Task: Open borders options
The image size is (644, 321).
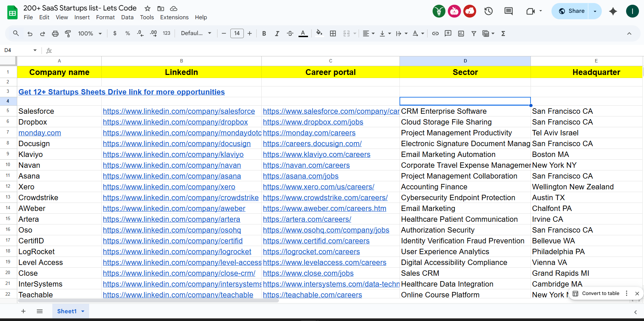Action: 333,33
